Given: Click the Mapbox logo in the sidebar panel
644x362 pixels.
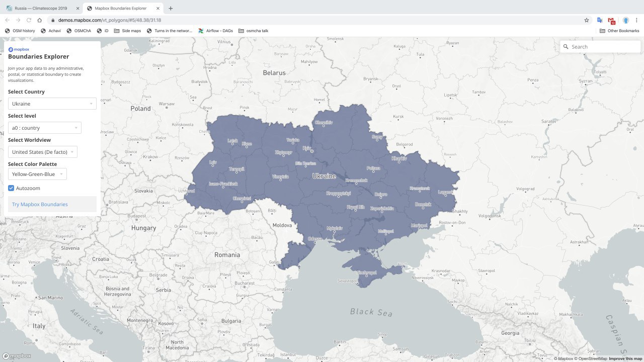Looking at the screenshot, I should (19, 49).
